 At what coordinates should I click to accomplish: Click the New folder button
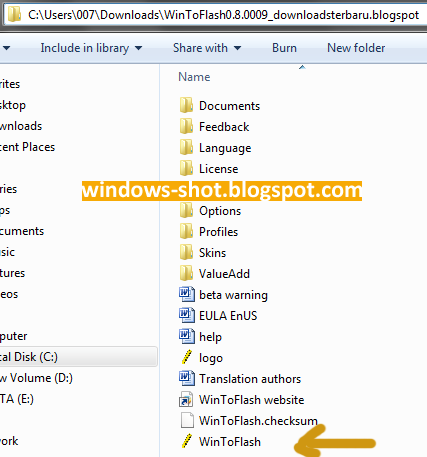(x=356, y=48)
